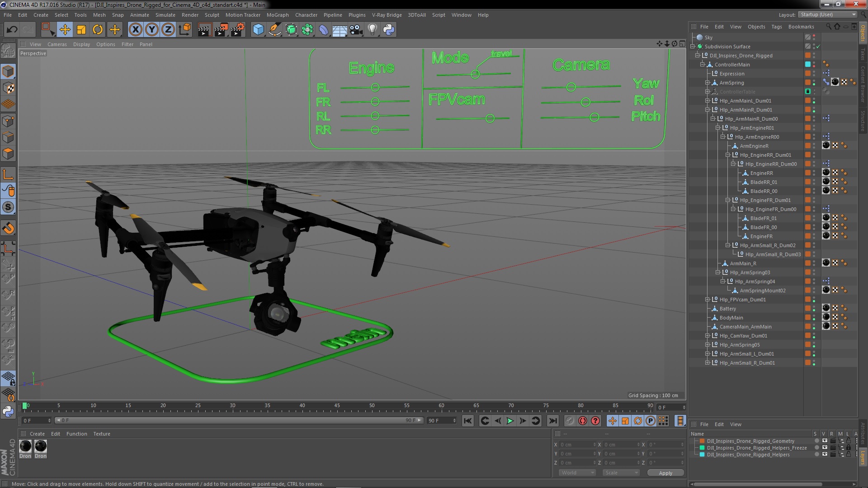Open Object Manager Tags menu
Image resolution: width=868 pixels, height=488 pixels.
click(x=776, y=27)
